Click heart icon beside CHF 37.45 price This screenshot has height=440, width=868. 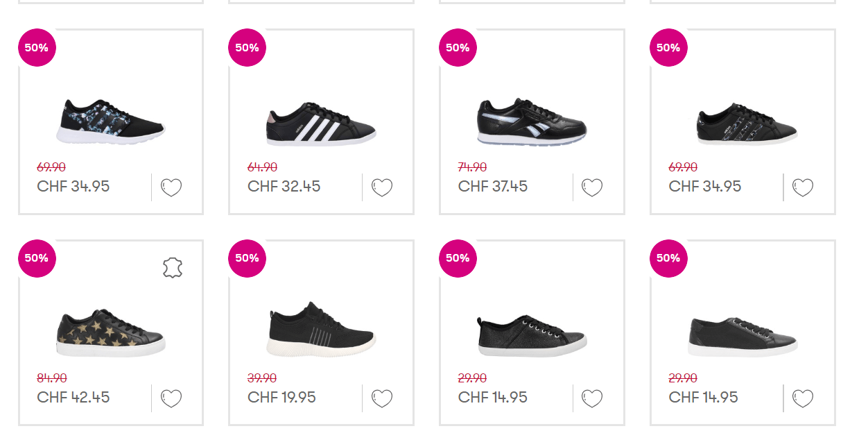pyautogui.click(x=592, y=187)
